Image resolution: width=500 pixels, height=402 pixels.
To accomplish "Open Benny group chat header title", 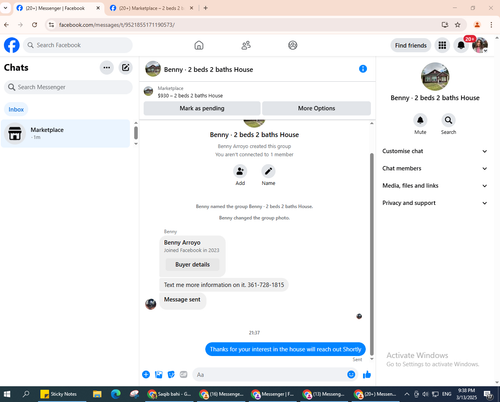I will click(x=208, y=69).
